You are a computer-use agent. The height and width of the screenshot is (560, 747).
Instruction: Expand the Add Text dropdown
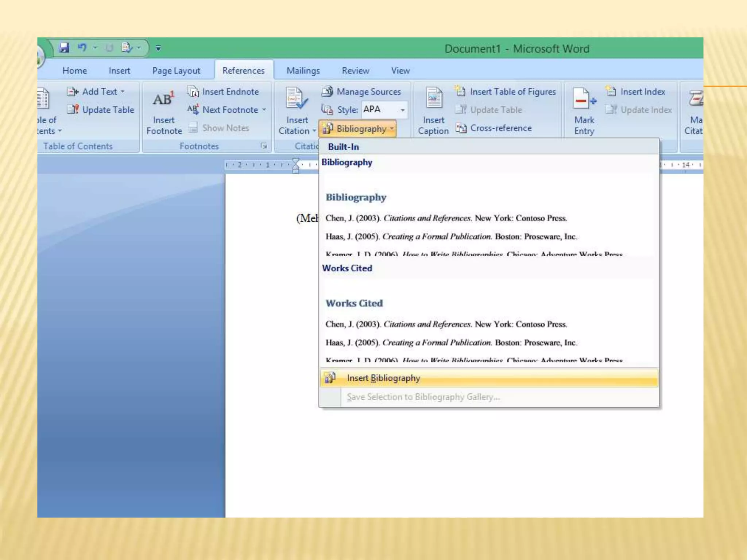tap(123, 92)
